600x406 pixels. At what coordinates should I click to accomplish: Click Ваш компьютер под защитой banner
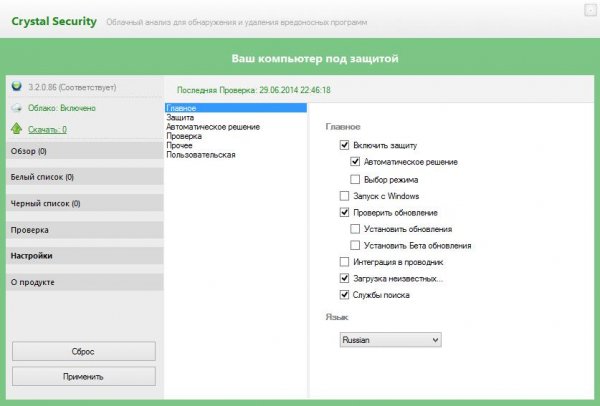[315, 59]
